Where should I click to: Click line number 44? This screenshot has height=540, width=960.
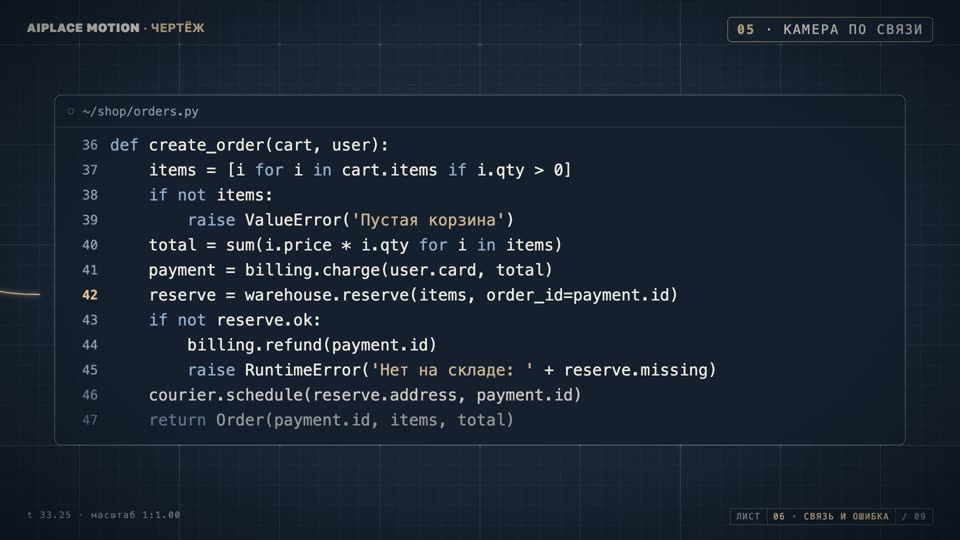click(90, 345)
